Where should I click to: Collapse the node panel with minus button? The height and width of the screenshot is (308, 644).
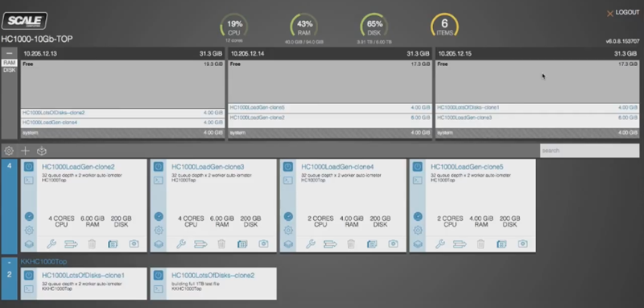coord(9,53)
